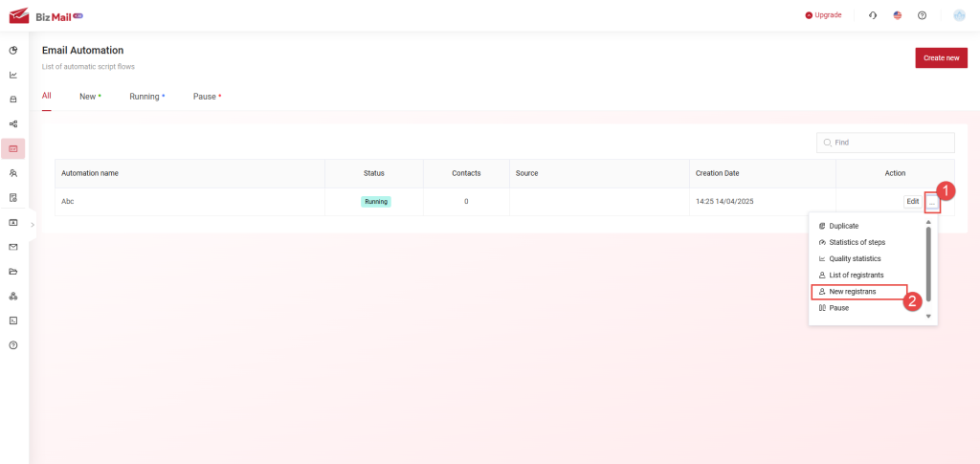Click the folder sidebar icon
The image size is (980, 464).
tap(13, 272)
